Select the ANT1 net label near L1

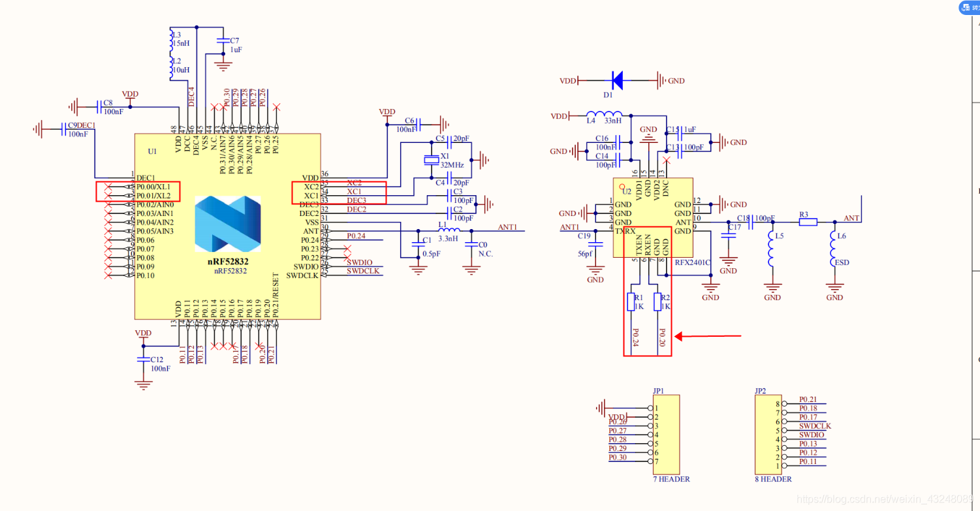(x=507, y=227)
